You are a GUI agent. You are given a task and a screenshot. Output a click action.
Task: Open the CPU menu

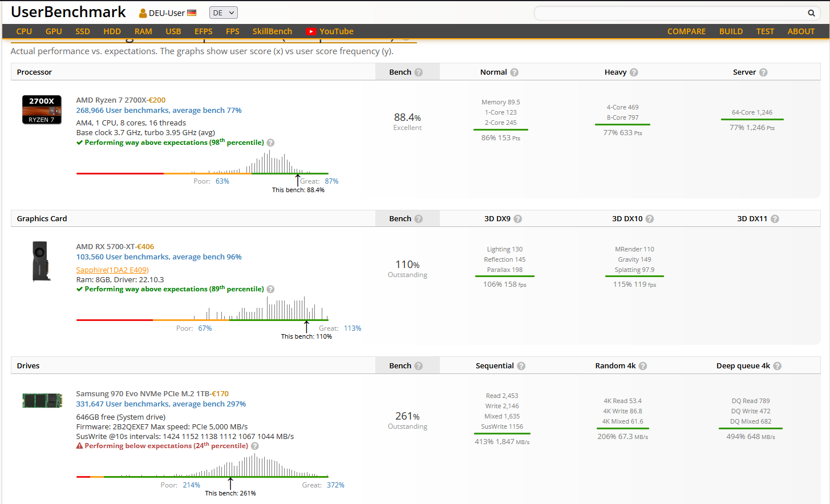pos(24,31)
